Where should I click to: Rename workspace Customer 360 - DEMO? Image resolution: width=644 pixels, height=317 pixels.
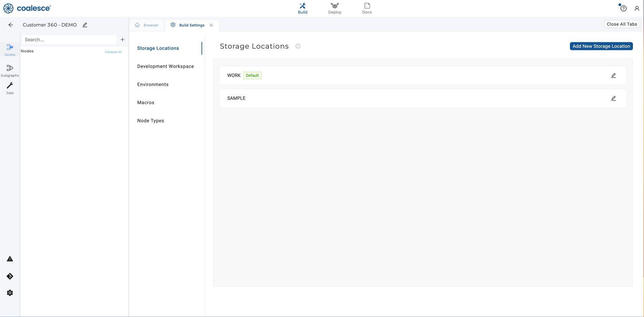pos(85,25)
